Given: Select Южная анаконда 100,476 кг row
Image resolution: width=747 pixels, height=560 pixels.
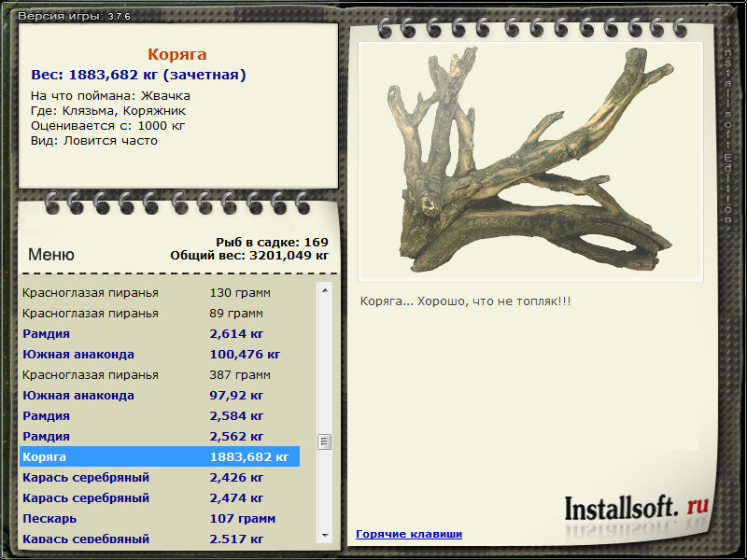Looking at the screenshot, I should (x=160, y=355).
